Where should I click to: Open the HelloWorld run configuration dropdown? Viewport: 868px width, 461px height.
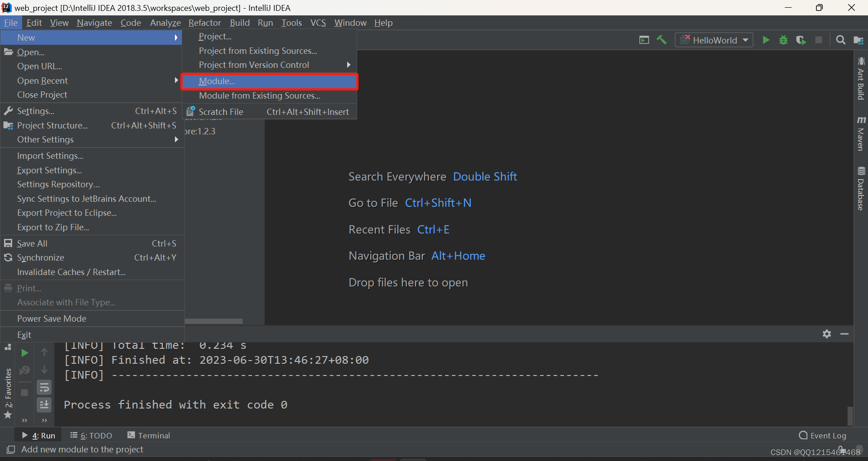[x=714, y=40]
